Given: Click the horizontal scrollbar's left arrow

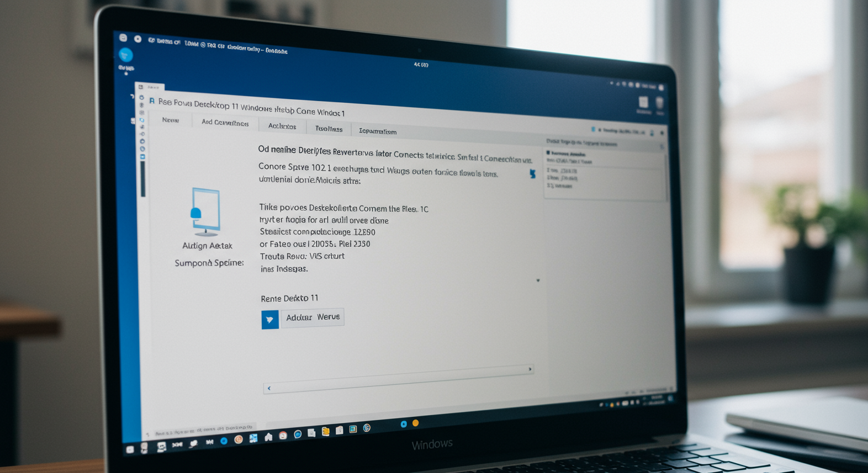Looking at the screenshot, I should click(x=269, y=389).
